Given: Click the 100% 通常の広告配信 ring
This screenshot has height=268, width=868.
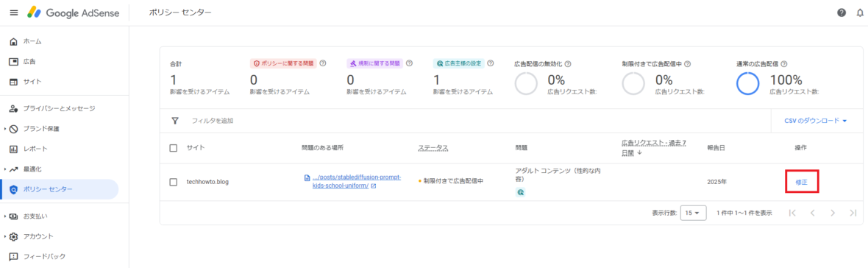Looking at the screenshot, I should (747, 84).
